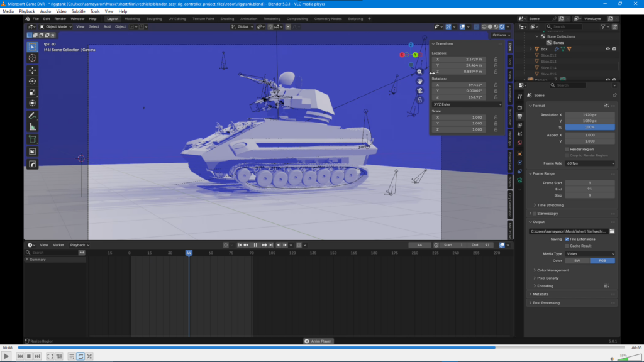Activate the Scale tool
The width and height of the screenshot is (644, 362).
click(33, 92)
